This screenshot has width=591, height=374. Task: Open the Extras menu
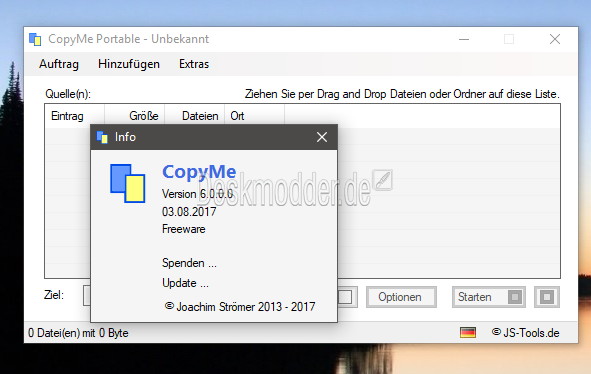click(194, 64)
